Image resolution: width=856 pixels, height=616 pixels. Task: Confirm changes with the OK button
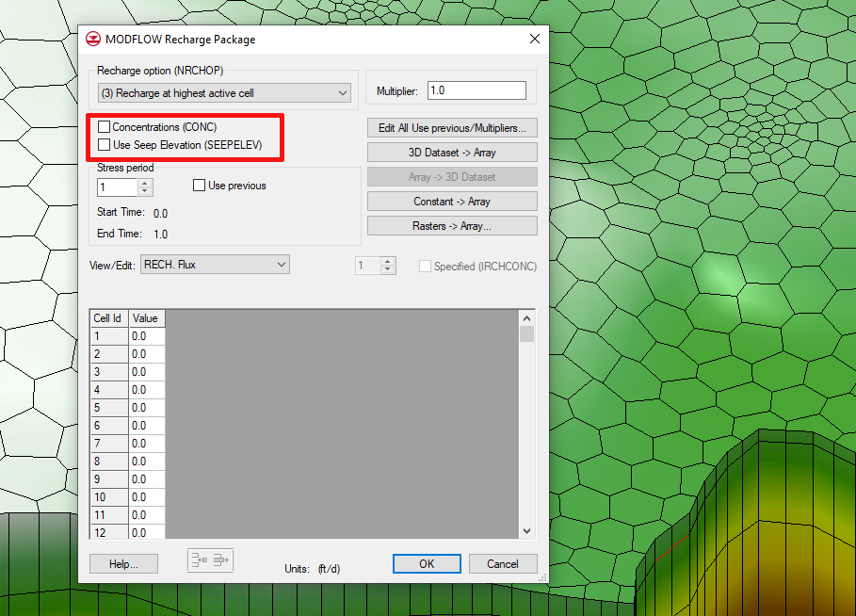pyautogui.click(x=427, y=563)
